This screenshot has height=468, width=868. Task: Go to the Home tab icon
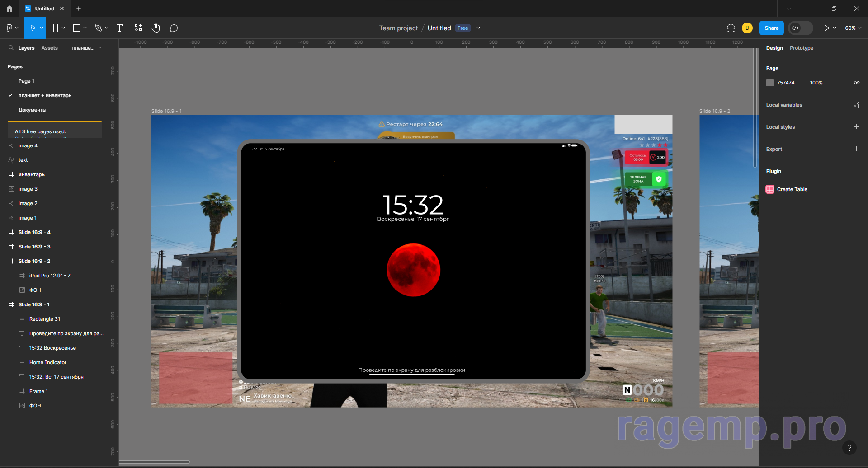pos(9,9)
